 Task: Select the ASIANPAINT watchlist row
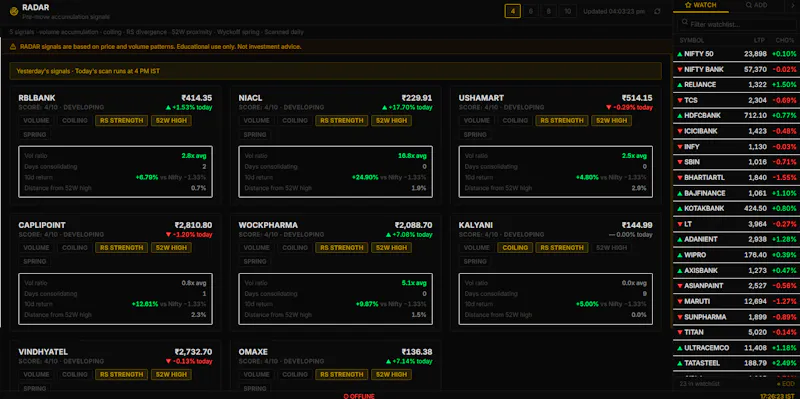click(x=737, y=286)
